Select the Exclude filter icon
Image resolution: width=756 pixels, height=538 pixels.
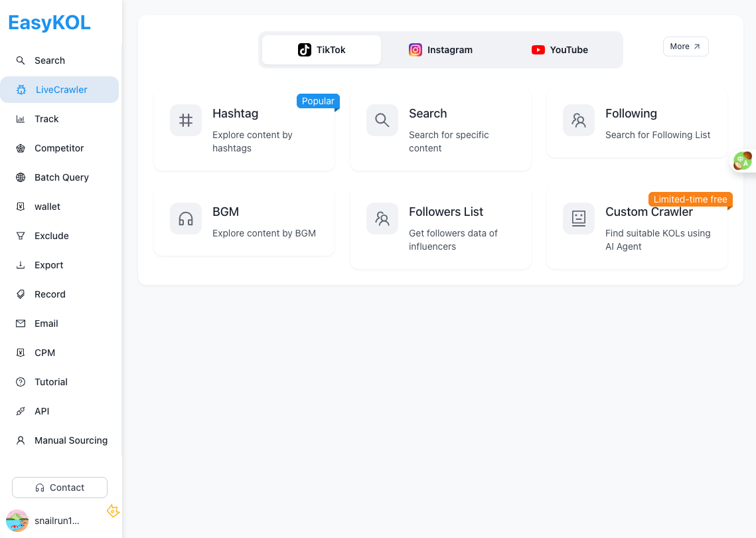[21, 236]
